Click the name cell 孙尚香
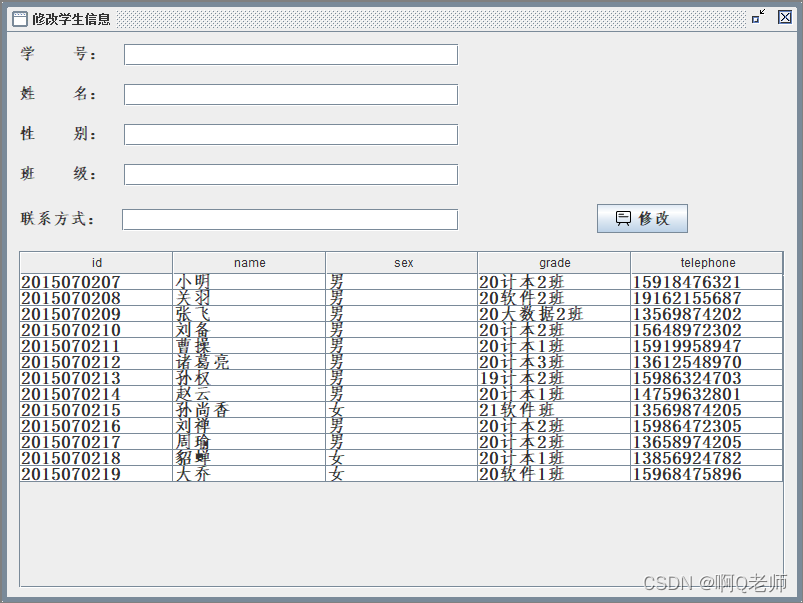This screenshot has width=803, height=603. pos(249,410)
